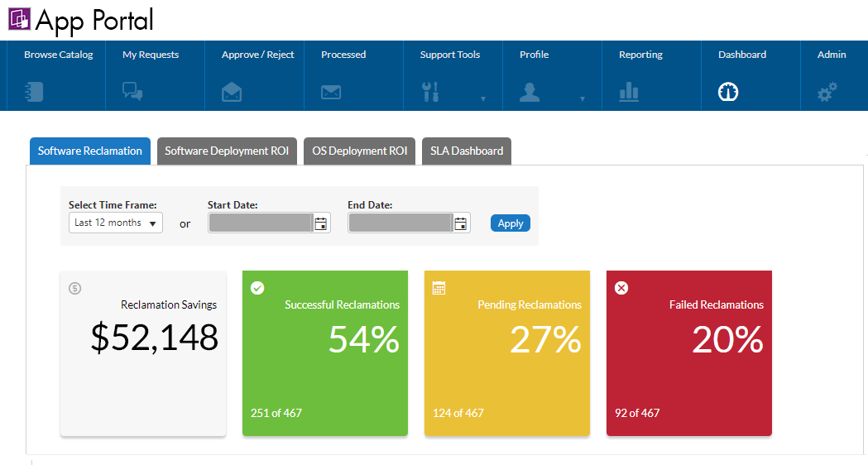The height and width of the screenshot is (465, 868).
Task: Click the Support Tools wrench icon
Action: tap(430, 92)
